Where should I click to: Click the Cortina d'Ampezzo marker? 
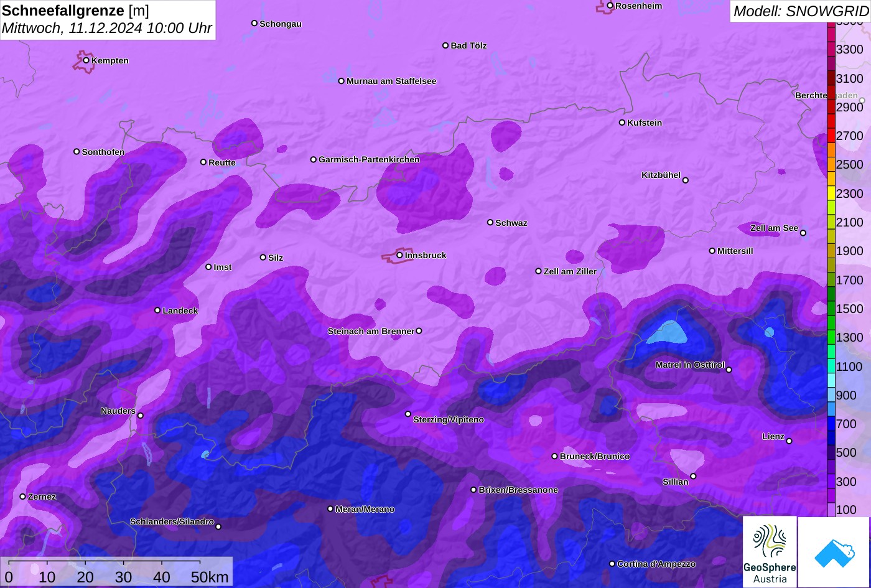(x=612, y=564)
